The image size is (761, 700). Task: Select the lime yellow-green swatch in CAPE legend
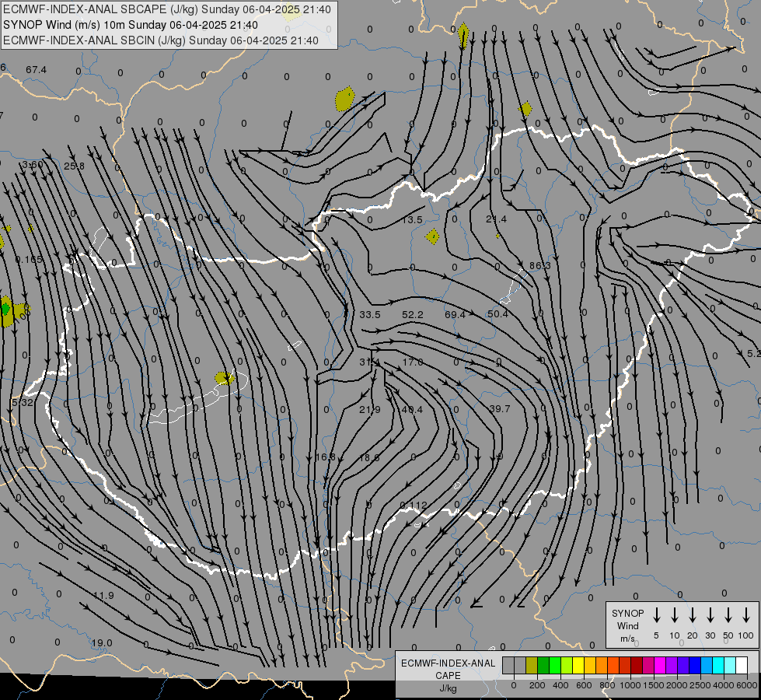point(567,666)
